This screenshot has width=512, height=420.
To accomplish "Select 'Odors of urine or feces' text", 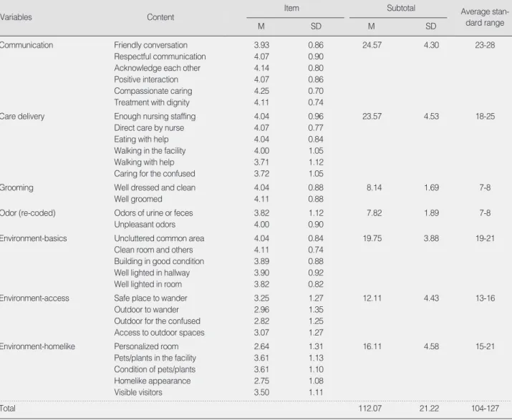I will pyautogui.click(x=153, y=213).
